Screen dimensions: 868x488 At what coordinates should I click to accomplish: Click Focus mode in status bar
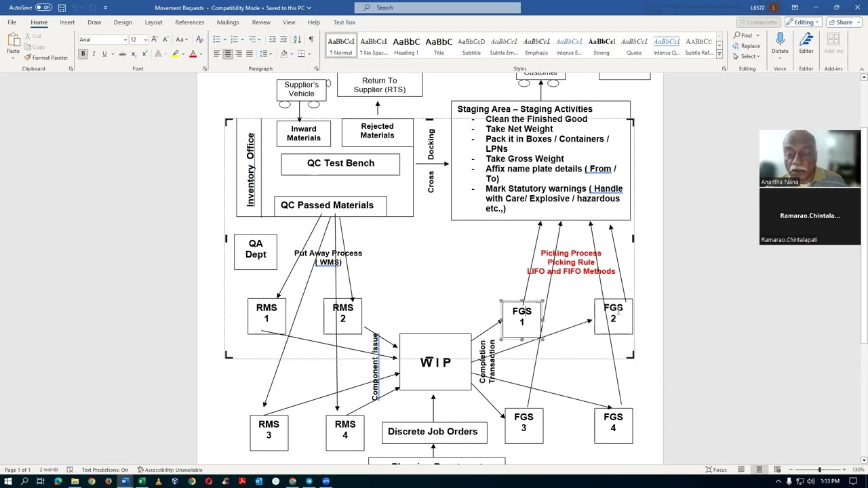[716, 470]
